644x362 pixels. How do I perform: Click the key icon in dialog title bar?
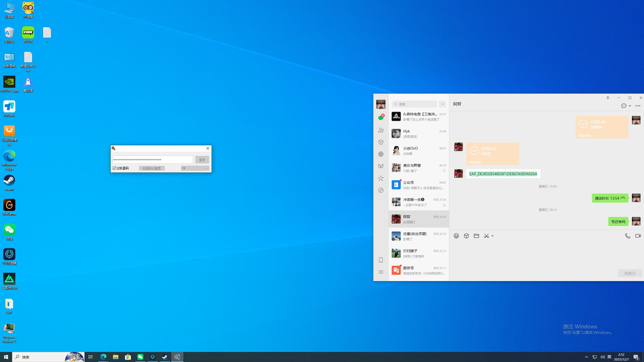[x=114, y=148]
